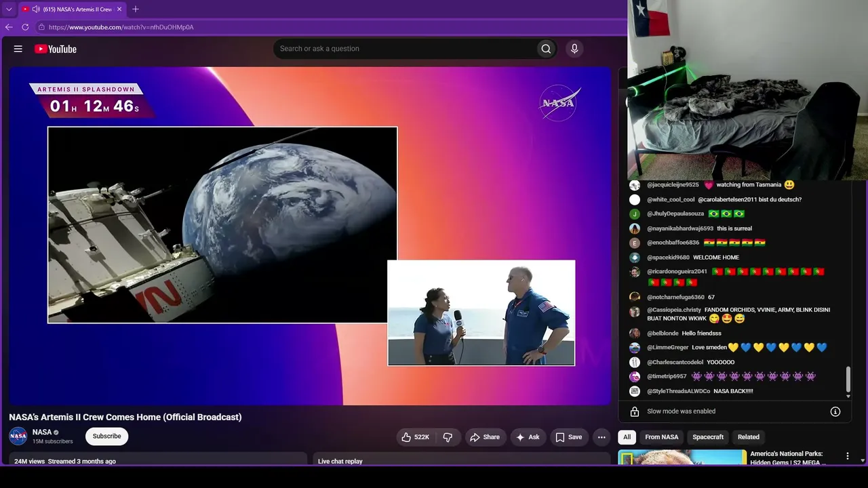Open the YouTube guide hamburger menu
This screenshot has width=868, height=488.
18,49
